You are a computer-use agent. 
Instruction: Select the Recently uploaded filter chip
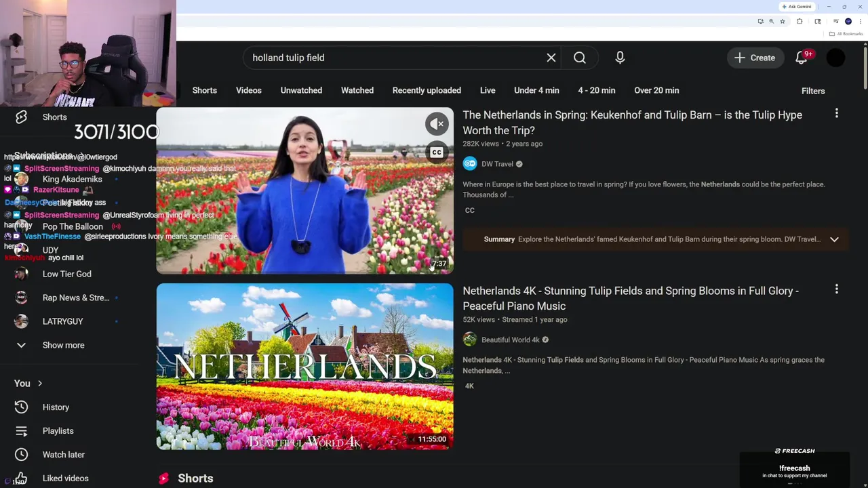[427, 90]
